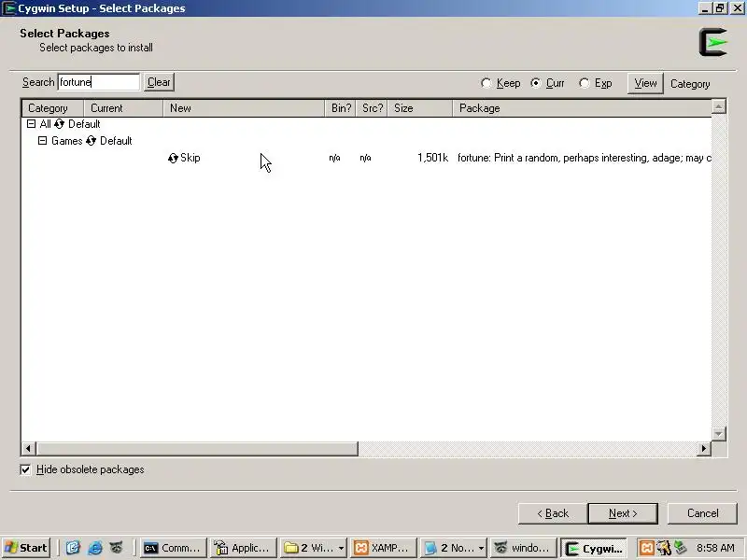The width and height of the screenshot is (747, 560).
Task: Click the Cygwin Setup title bar icon
Action: (x=8, y=8)
